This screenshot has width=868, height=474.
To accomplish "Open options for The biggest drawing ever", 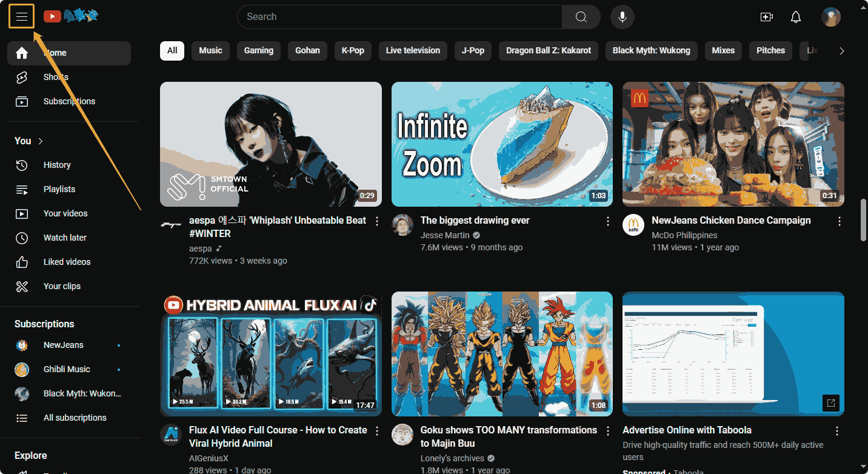I will pos(608,221).
